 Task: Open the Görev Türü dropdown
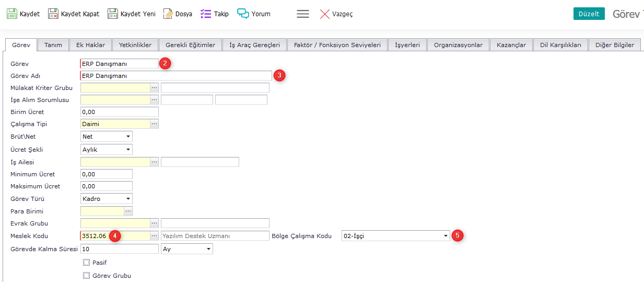(x=128, y=199)
